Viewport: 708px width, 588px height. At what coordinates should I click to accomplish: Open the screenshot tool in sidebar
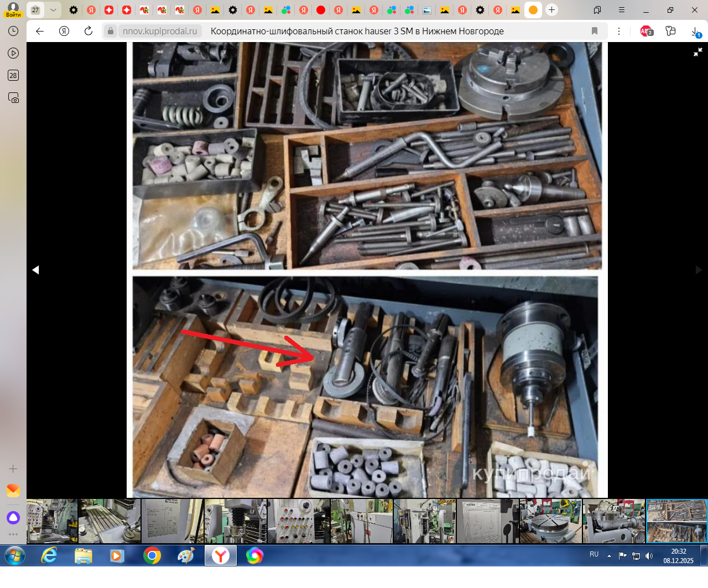pos(13,98)
